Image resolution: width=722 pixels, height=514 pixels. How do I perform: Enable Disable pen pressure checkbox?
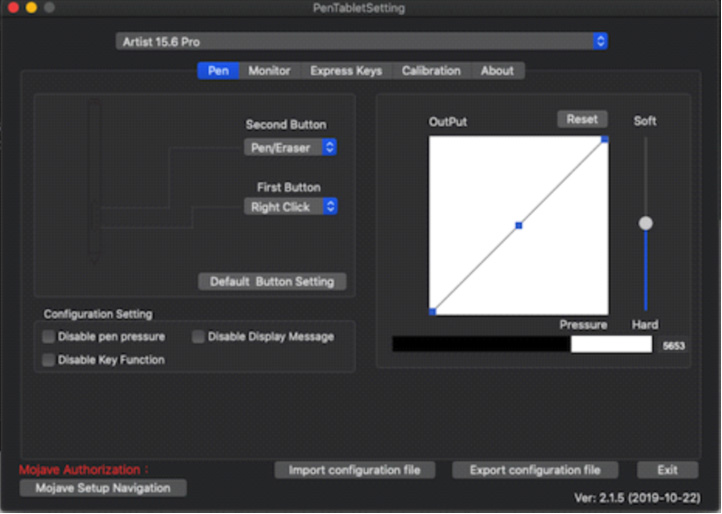coord(48,337)
